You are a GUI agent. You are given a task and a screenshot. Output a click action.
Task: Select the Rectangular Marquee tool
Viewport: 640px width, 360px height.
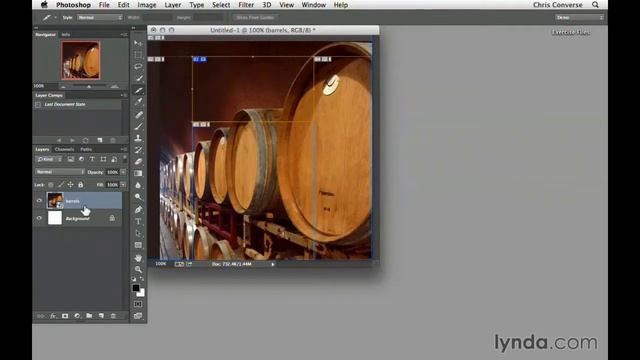tap(138, 55)
